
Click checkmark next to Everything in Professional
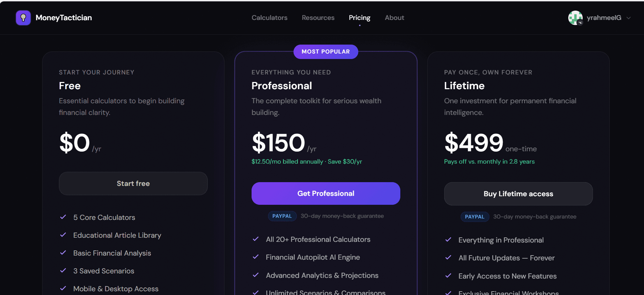click(448, 240)
